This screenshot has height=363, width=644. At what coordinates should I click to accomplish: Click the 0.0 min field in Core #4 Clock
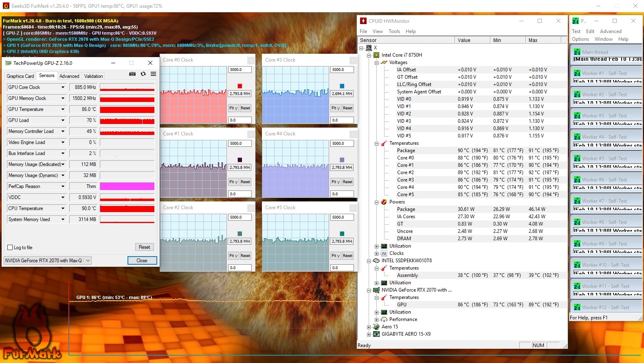click(342, 194)
